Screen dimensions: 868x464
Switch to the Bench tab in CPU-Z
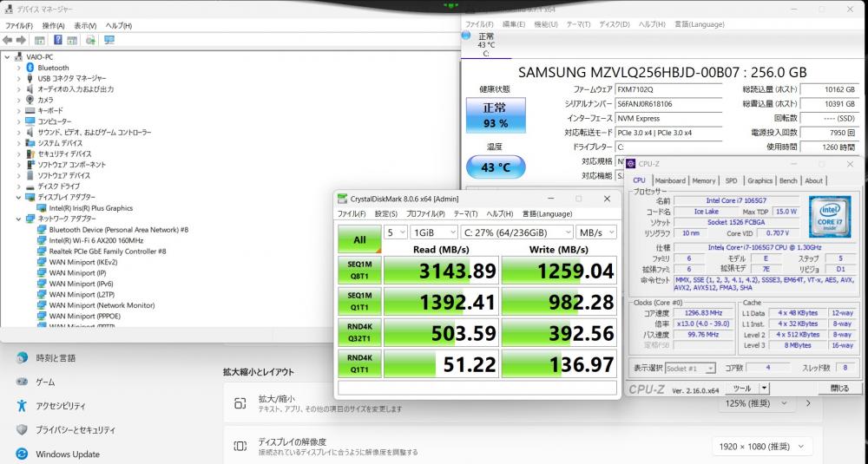[788, 181]
